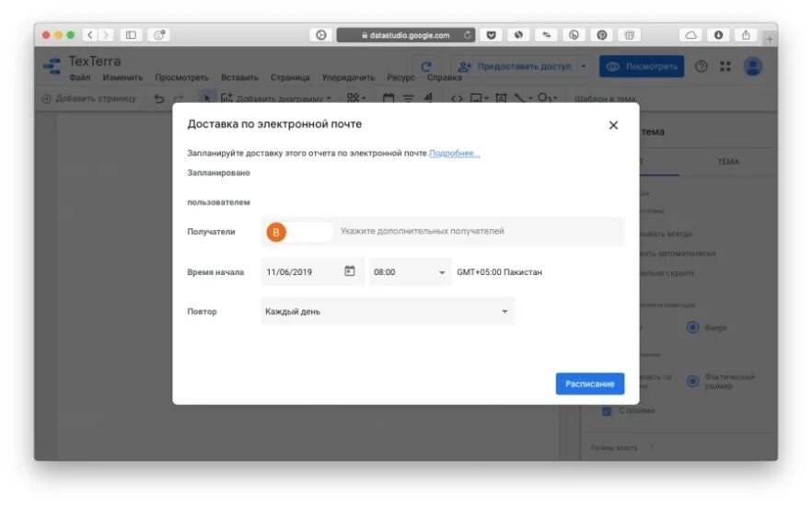Click the Pinterest extension icon

click(x=601, y=35)
